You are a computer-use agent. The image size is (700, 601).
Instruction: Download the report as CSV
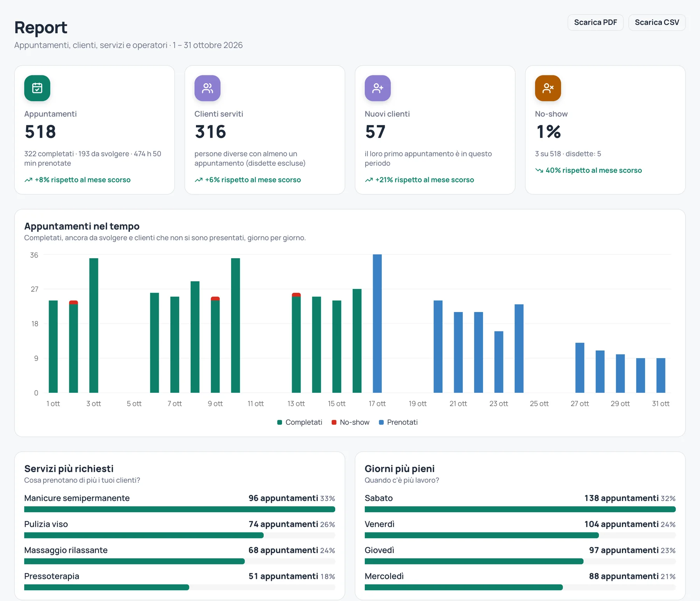(657, 22)
